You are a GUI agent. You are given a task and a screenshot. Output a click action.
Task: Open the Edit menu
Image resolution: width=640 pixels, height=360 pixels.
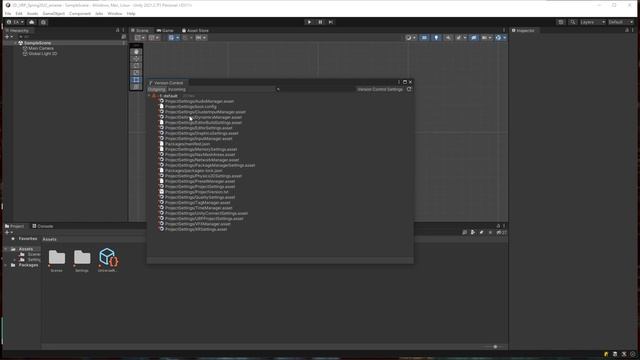tap(19, 13)
